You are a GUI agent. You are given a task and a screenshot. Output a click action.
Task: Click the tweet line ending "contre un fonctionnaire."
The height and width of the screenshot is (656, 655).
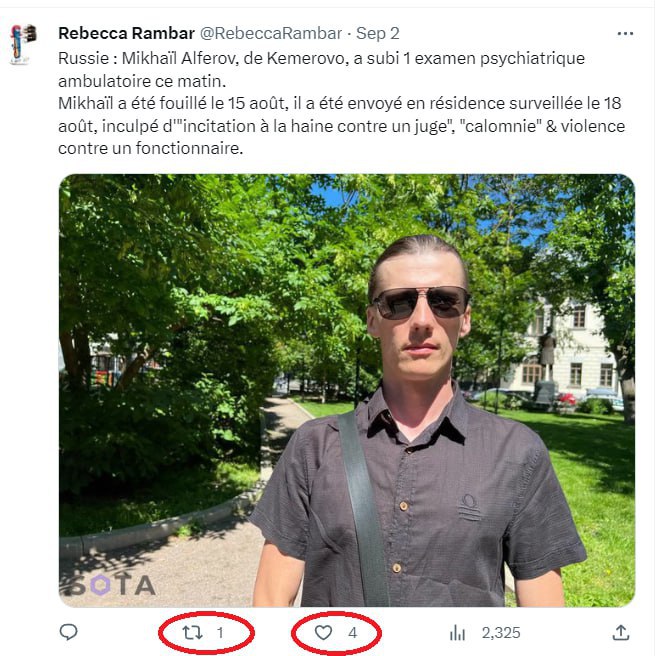(x=151, y=149)
